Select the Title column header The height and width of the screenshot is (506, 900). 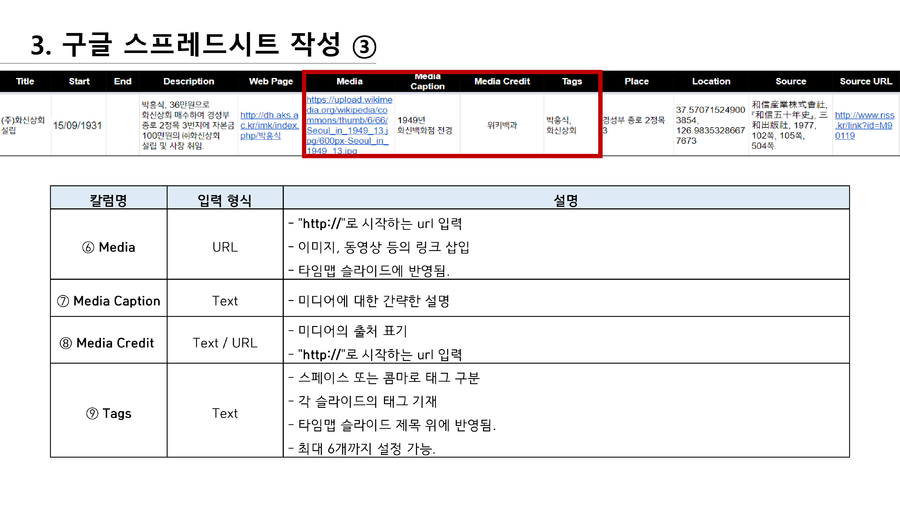(x=25, y=81)
